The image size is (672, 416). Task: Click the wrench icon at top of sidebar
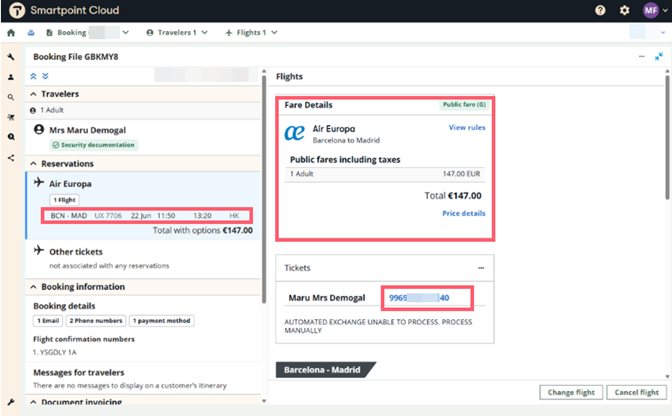coord(11,57)
